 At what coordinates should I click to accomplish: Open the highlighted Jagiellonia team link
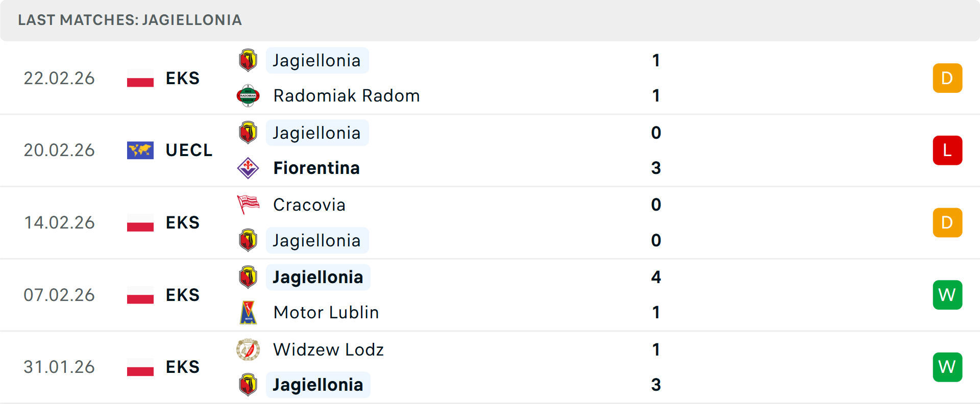[x=317, y=60]
